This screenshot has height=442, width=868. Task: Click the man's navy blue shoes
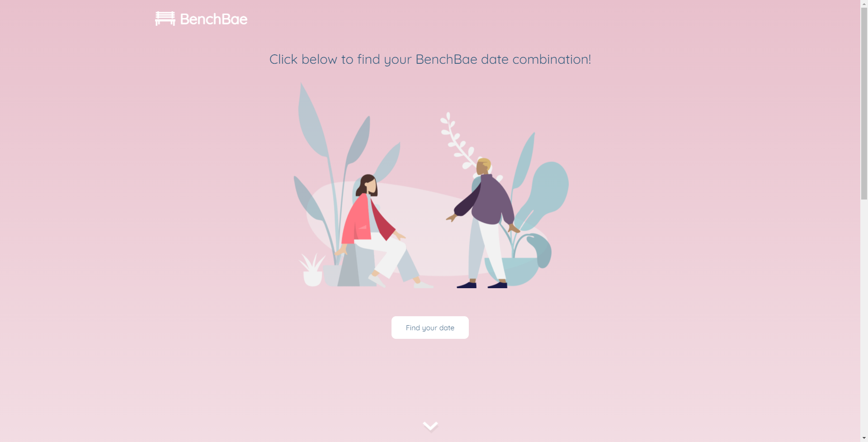[x=482, y=284]
